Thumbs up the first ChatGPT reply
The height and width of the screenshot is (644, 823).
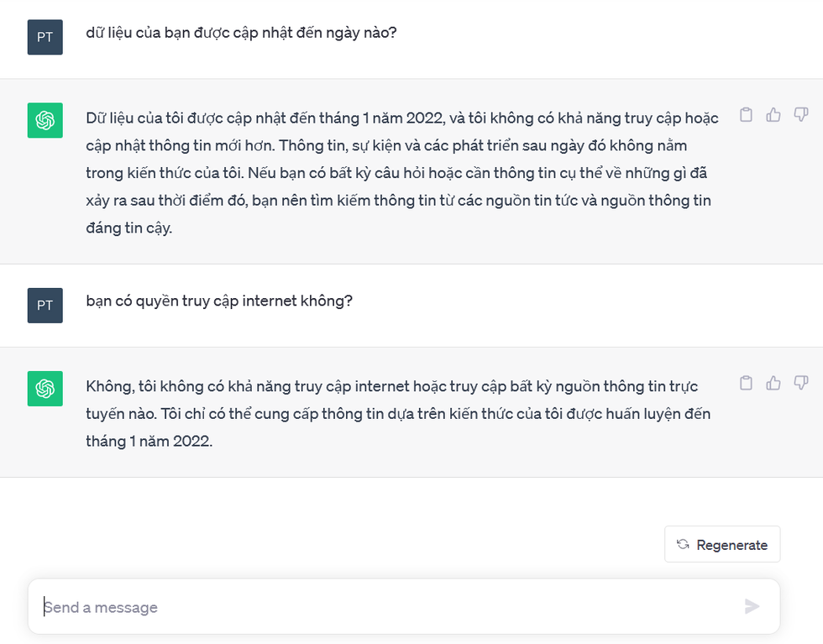pos(773,115)
